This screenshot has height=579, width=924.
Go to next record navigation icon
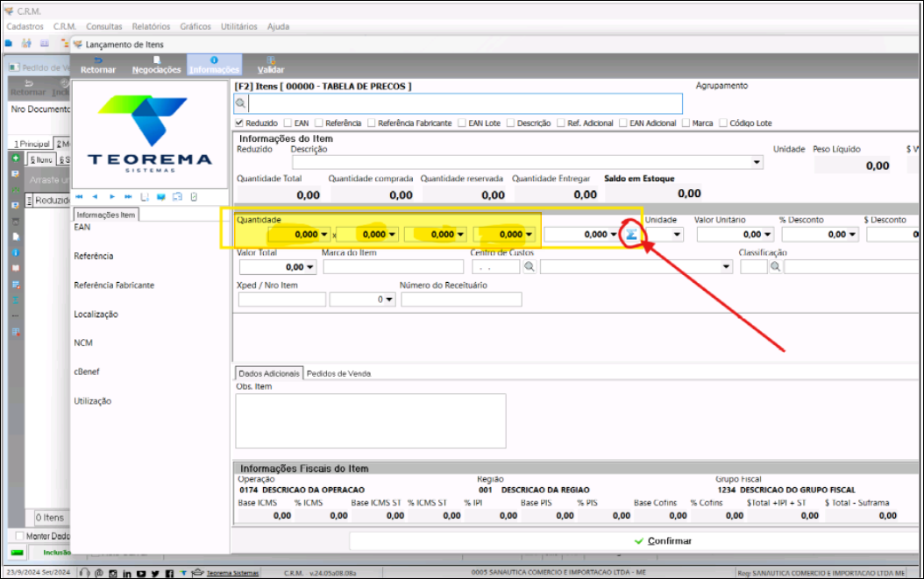[x=112, y=197]
